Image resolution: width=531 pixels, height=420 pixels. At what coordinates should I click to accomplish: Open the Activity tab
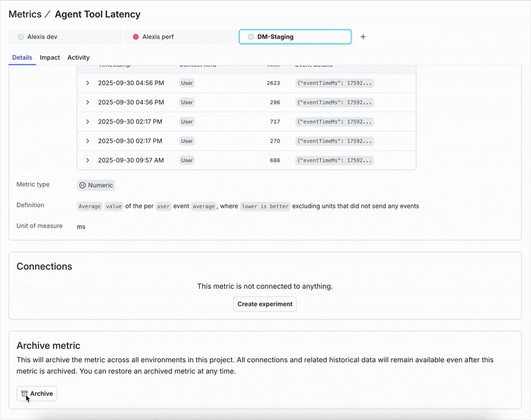pos(78,58)
